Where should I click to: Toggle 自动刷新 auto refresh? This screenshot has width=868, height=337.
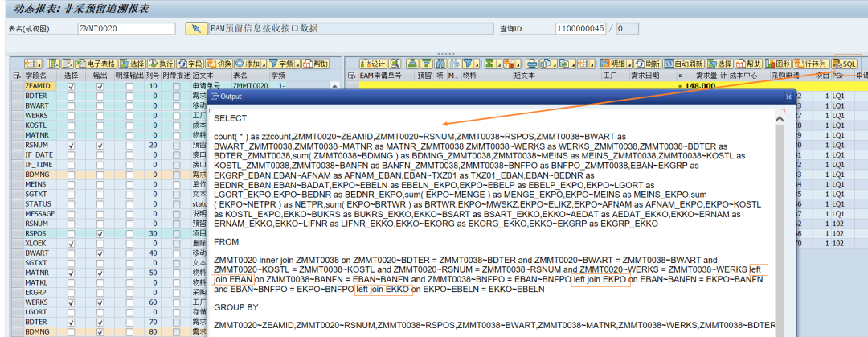click(683, 64)
